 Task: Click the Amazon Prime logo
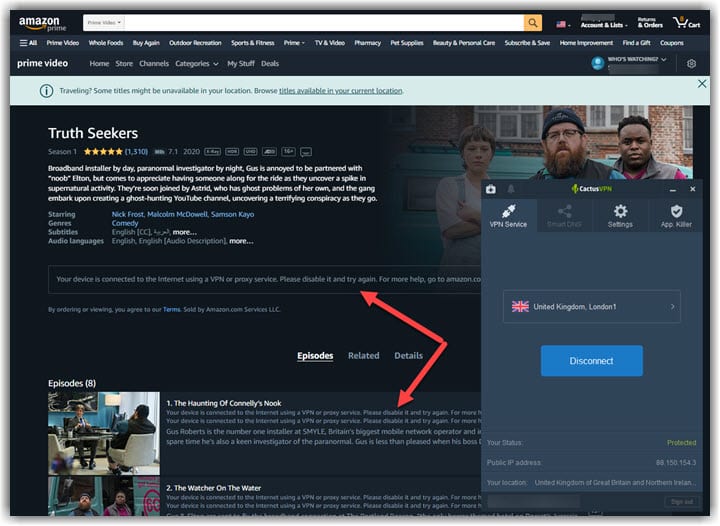(43, 23)
